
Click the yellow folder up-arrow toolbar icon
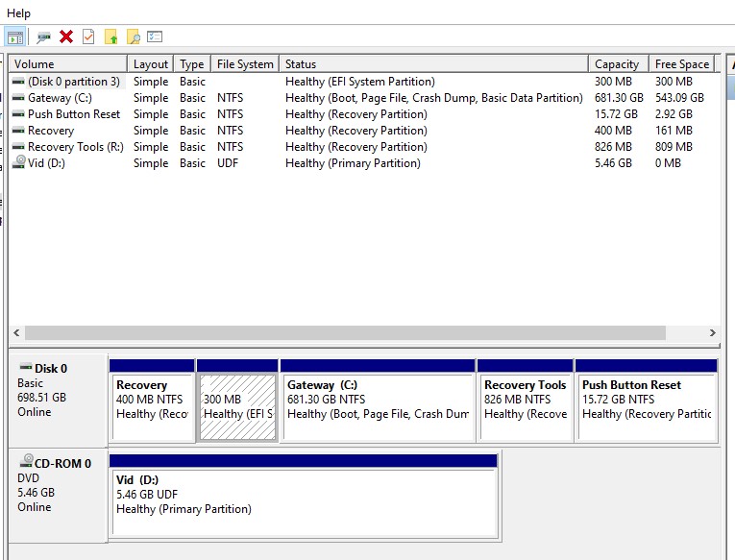(111, 37)
